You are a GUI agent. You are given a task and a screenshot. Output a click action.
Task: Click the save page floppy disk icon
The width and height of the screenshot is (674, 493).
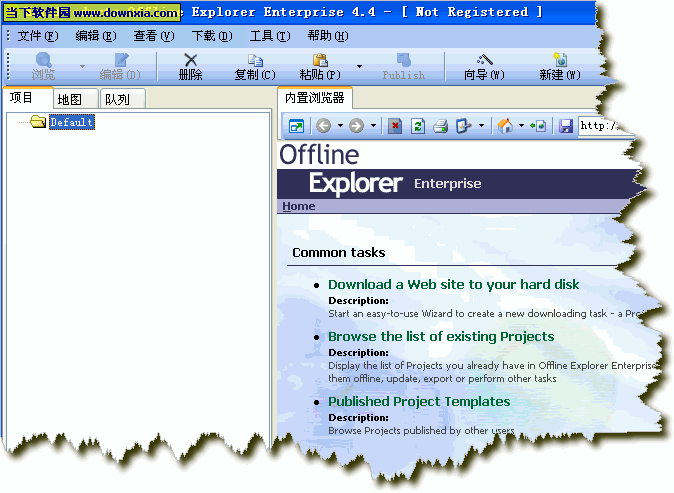point(566,126)
